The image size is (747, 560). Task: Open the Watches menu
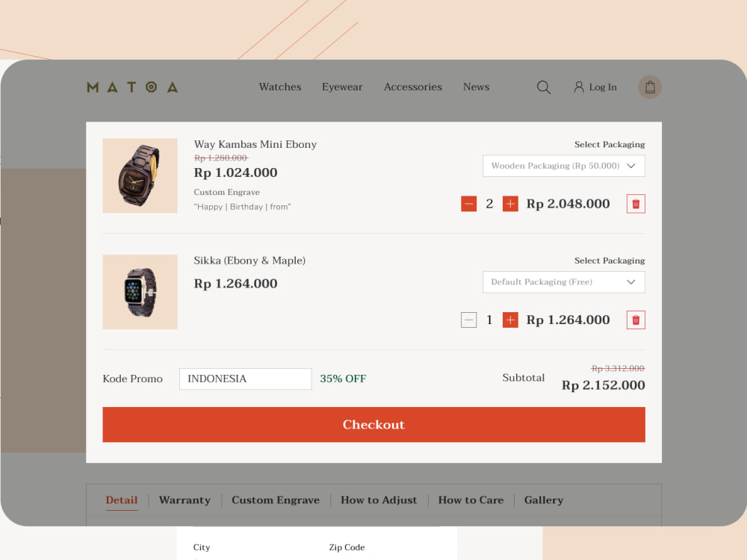(x=280, y=87)
